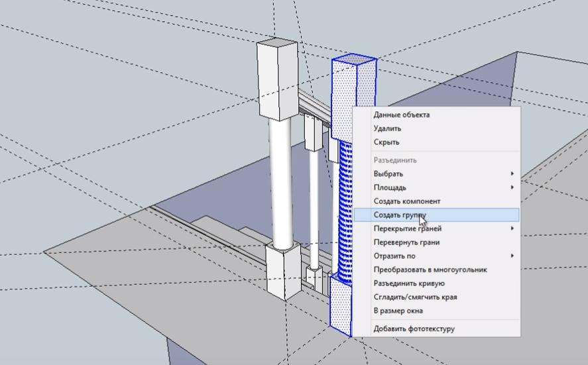This screenshot has height=365, width=588.
Task: Click 'Добавить фототекстуру' at the menu bottom
Action: 414,329
